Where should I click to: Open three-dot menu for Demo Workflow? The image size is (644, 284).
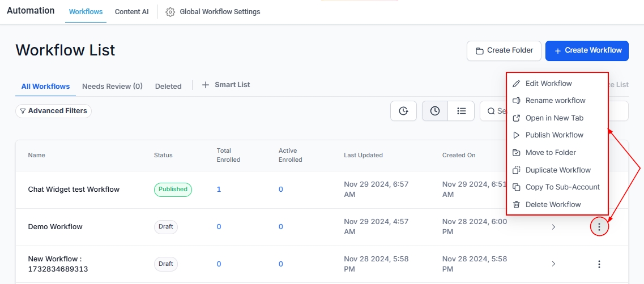pos(599,227)
